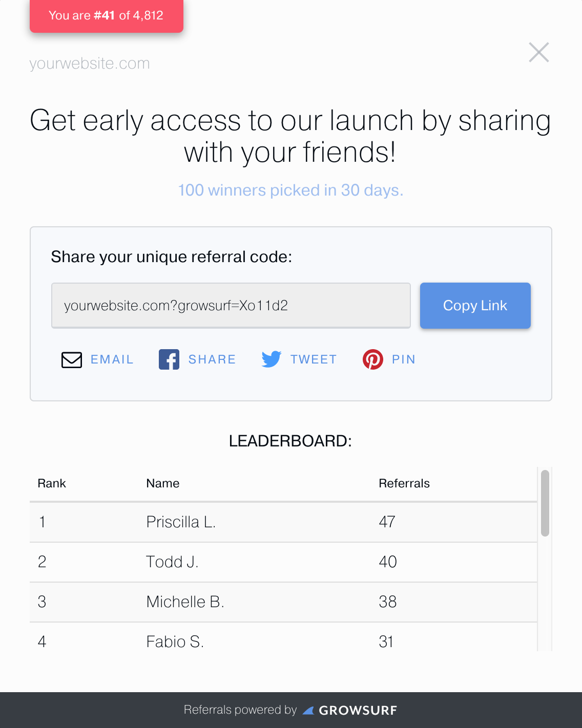Click the Facebook logo icon
582x728 pixels.
pos(169,359)
